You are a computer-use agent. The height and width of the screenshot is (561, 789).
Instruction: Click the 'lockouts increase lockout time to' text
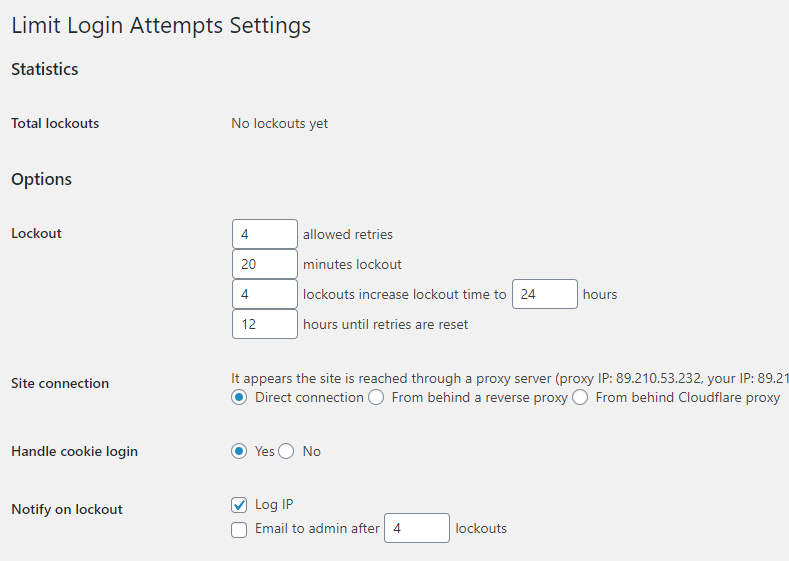pos(405,294)
